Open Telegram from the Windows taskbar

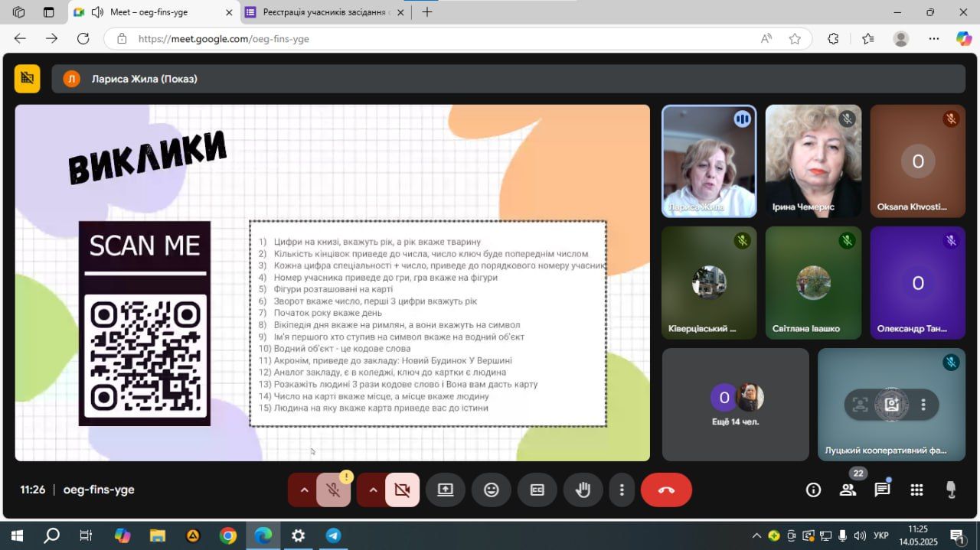coord(333,535)
